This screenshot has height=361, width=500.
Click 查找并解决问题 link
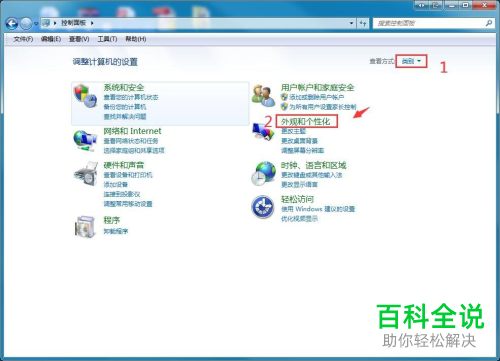(x=125, y=117)
